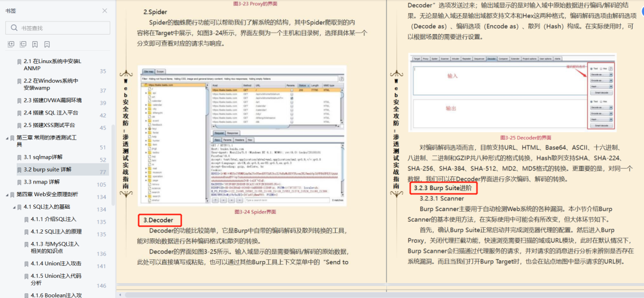Collapse the 第三章 常用的渗透测试工具 chapter
The width and height of the screenshot is (644, 298).
(x=7, y=138)
